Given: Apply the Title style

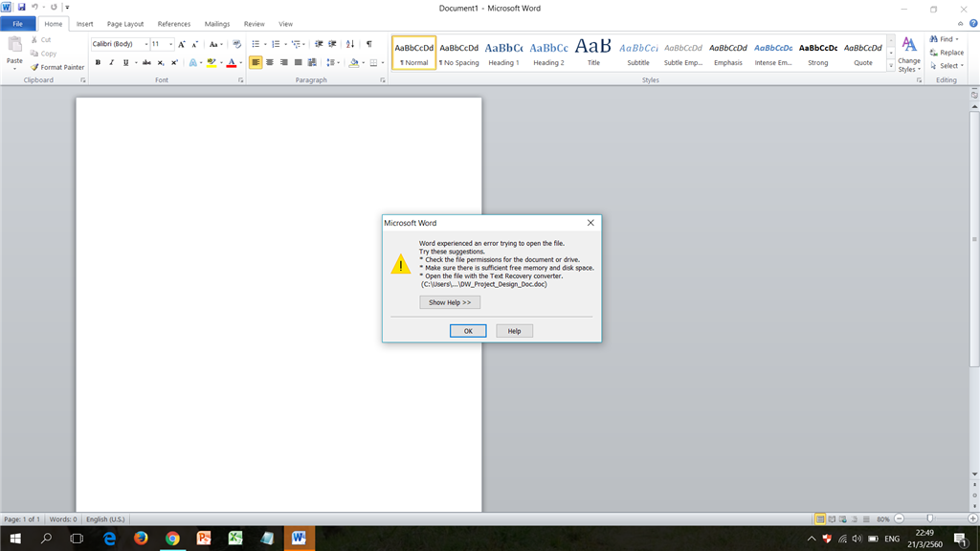Looking at the screenshot, I should tap(593, 54).
